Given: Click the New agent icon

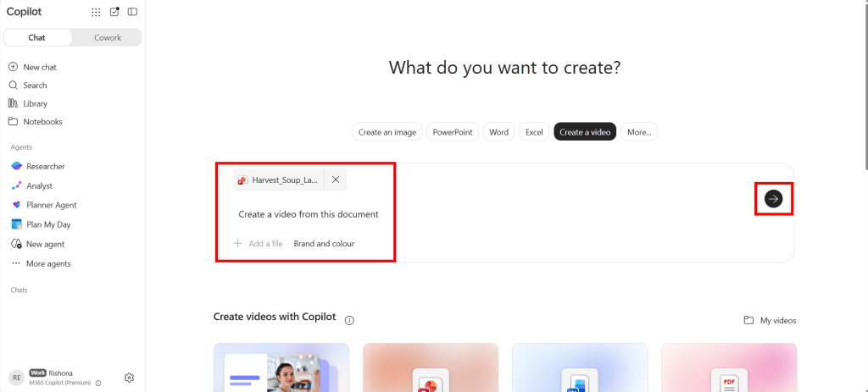Looking at the screenshot, I should (16, 244).
